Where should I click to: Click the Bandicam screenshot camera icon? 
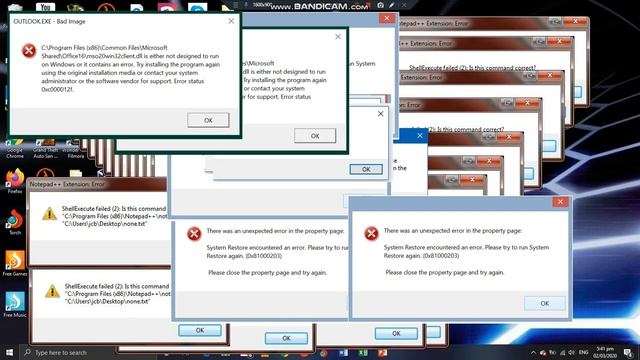click(x=380, y=5)
